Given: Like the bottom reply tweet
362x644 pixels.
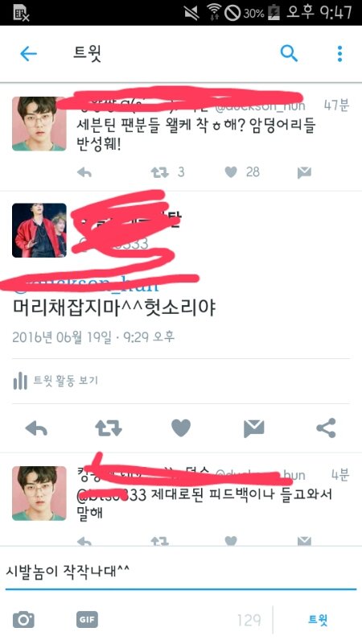Looking at the screenshot, I should point(231,541).
